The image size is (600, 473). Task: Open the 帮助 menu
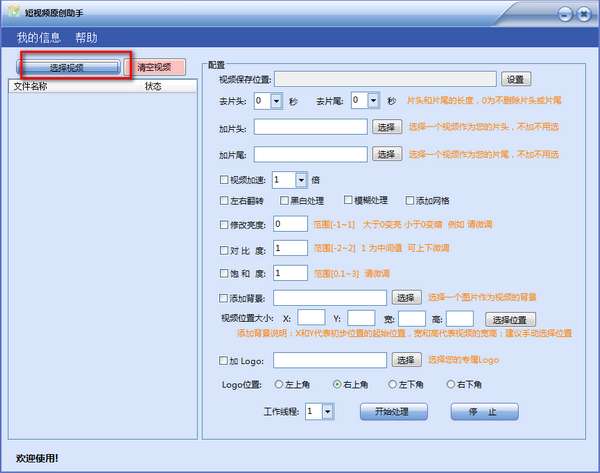86,38
